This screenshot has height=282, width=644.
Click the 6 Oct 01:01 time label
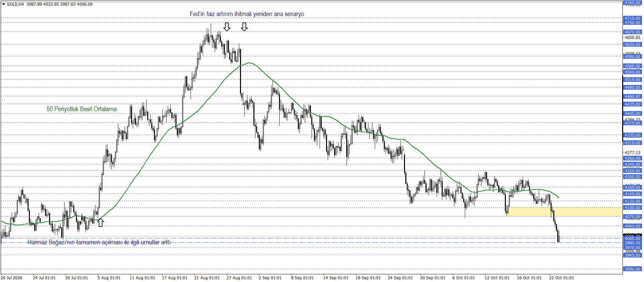click(x=464, y=278)
